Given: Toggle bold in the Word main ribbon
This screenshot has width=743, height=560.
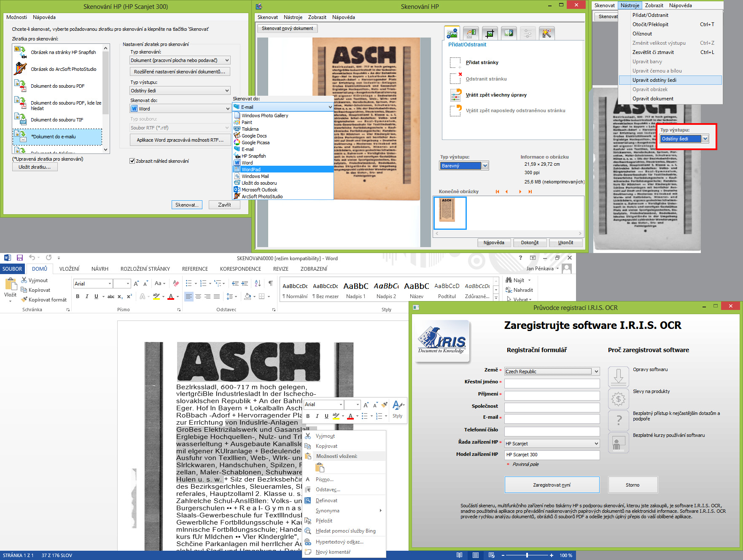Looking at the screenshot, I should point(78,296).
